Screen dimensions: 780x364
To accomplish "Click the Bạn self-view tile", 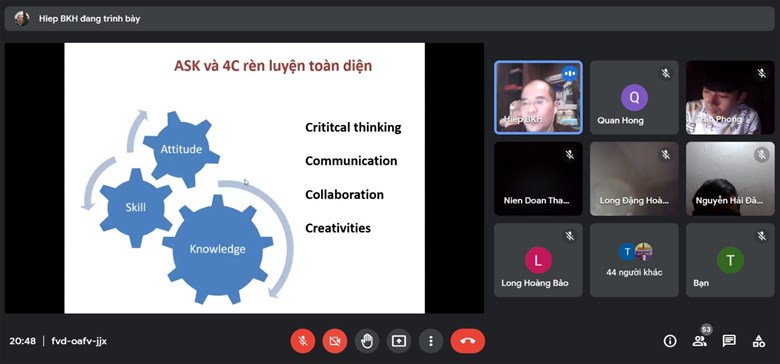I will (x=730, y=260).
